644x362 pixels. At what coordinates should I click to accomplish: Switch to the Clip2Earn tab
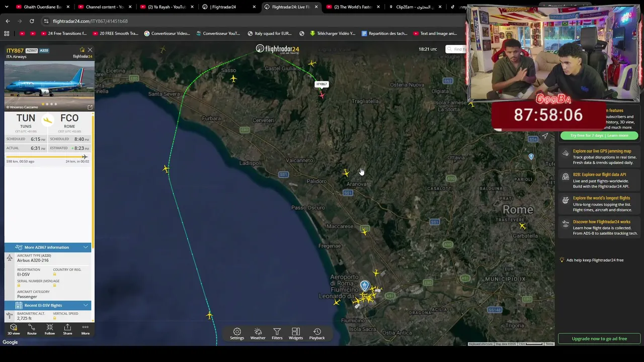[x=415, y=7]
